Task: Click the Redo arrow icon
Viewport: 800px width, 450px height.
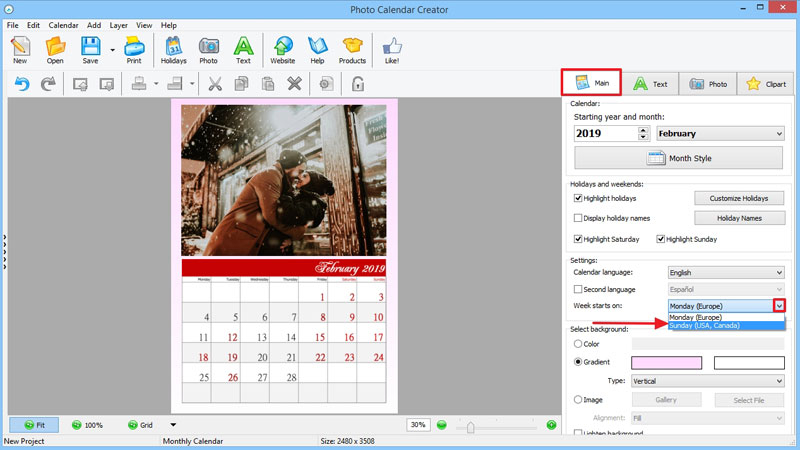Action: (x=48, y=84)
